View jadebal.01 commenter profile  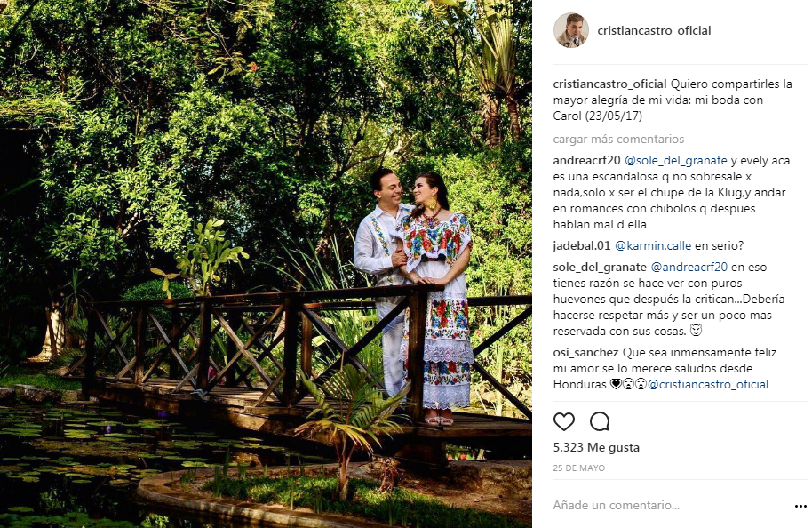coord(582,245)
